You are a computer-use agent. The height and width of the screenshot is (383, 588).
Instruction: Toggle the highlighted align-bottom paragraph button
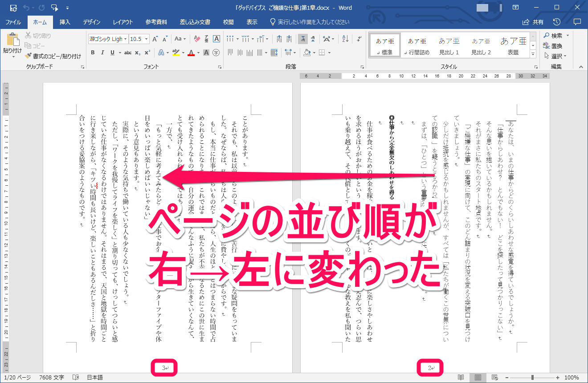pos(303,39)
